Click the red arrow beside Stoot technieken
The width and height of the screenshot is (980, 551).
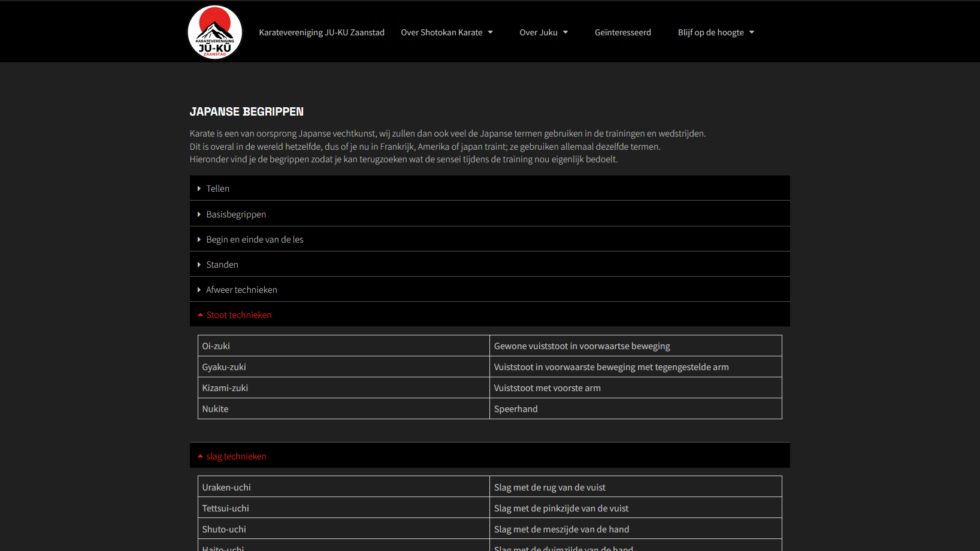(200, 315)
